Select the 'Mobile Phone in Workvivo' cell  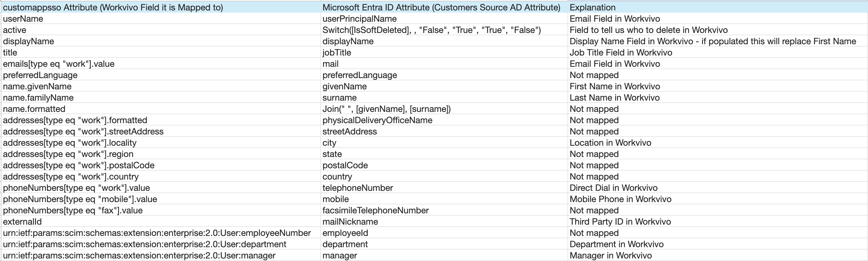620,199
